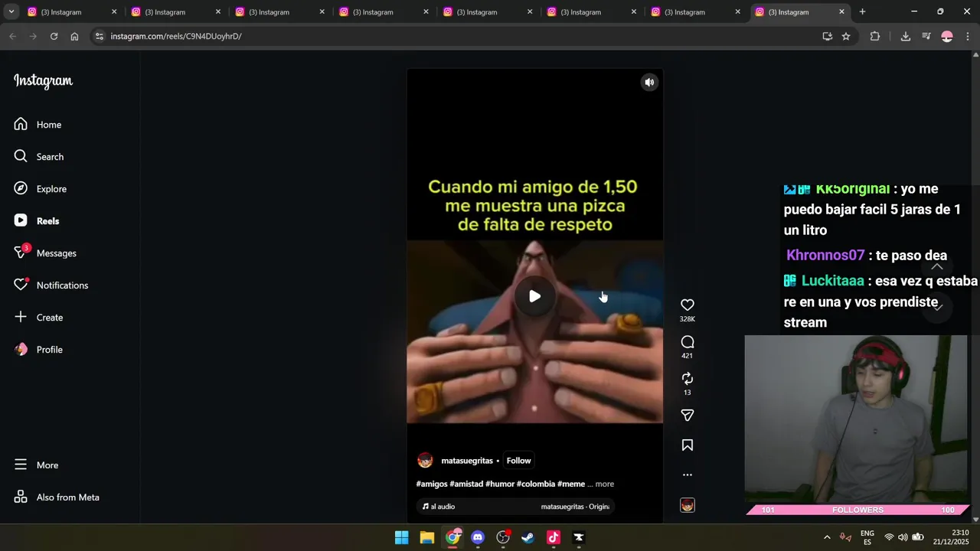Open Chrome media controls

[926, 36]
